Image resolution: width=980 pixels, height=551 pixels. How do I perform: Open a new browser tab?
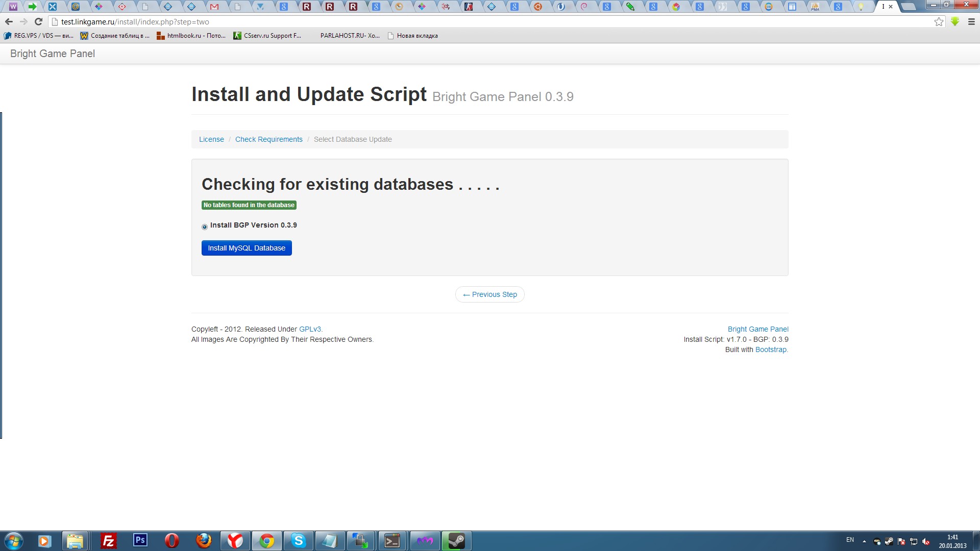tap(909, 7)
